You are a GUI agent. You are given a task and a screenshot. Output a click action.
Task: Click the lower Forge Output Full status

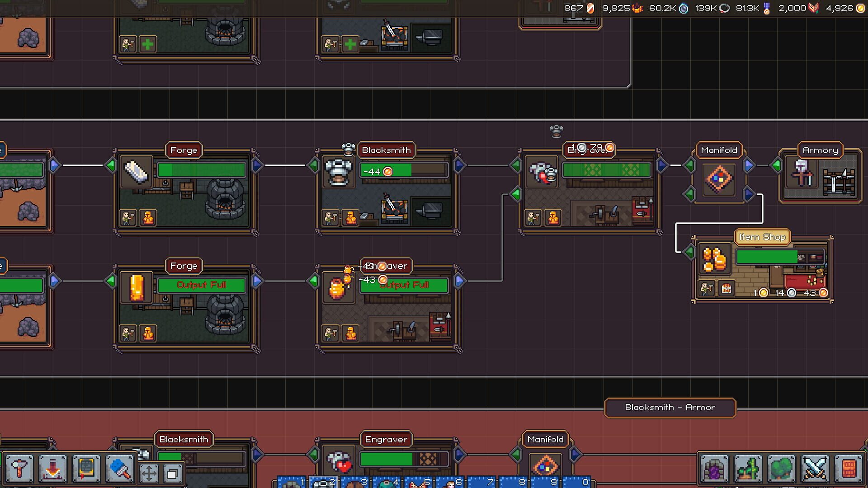[202, 285]
